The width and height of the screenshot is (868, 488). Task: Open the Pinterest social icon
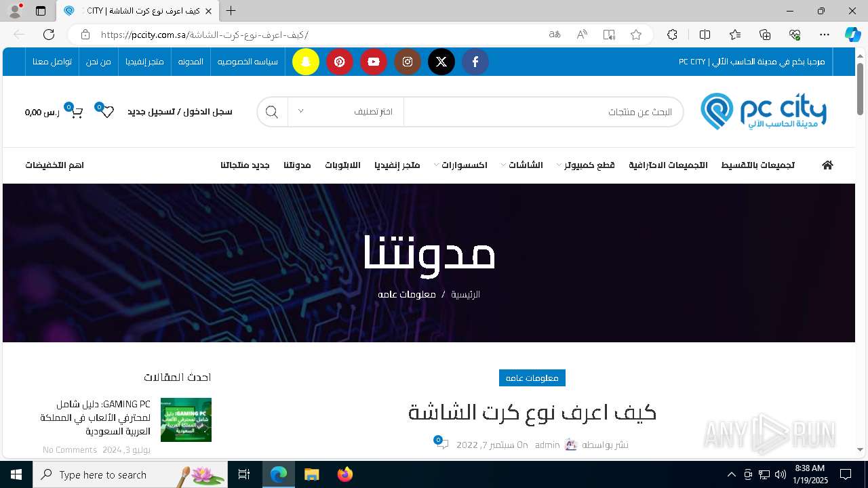pyautogui.click(x=340, y=62)
